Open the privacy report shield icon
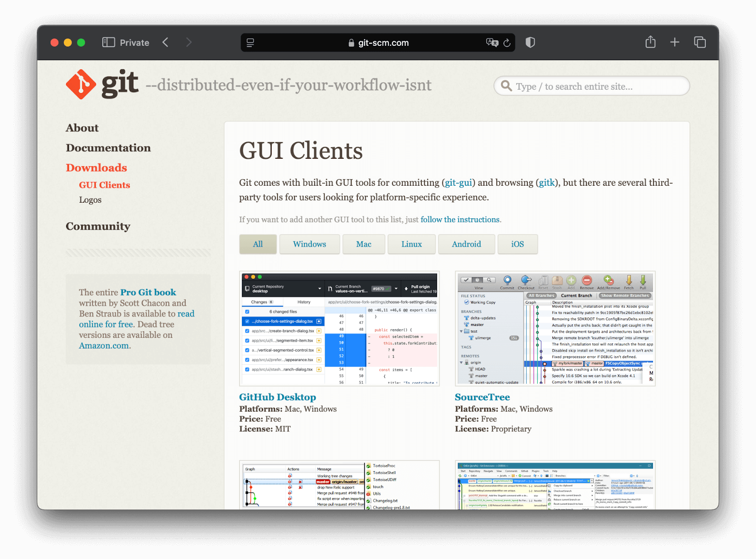 pyautogui.click(x=530, y=43)
